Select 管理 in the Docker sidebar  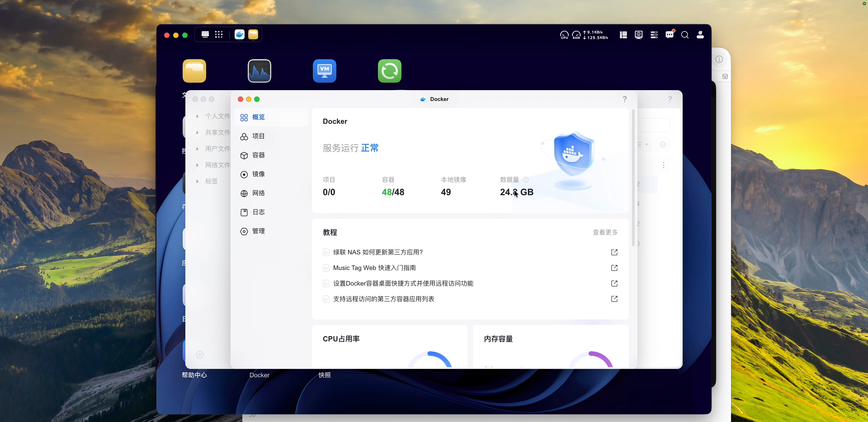(x=271, y=231)
